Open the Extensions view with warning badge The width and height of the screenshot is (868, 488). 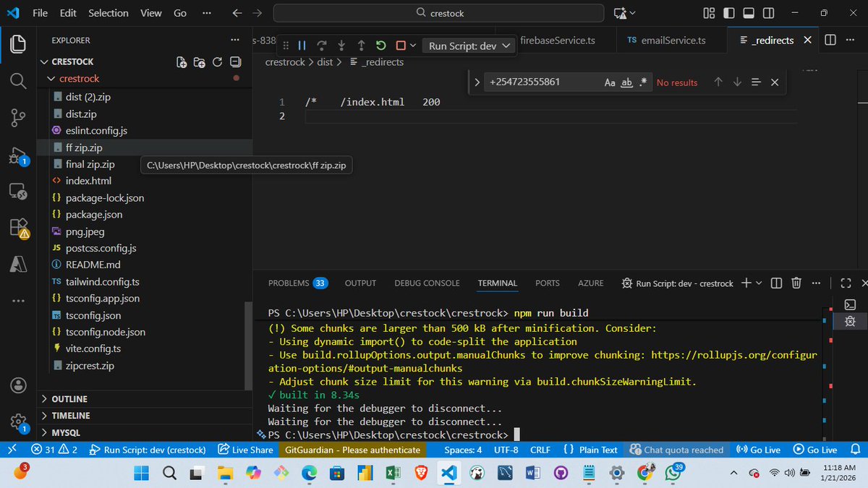(x=18, y=228)
